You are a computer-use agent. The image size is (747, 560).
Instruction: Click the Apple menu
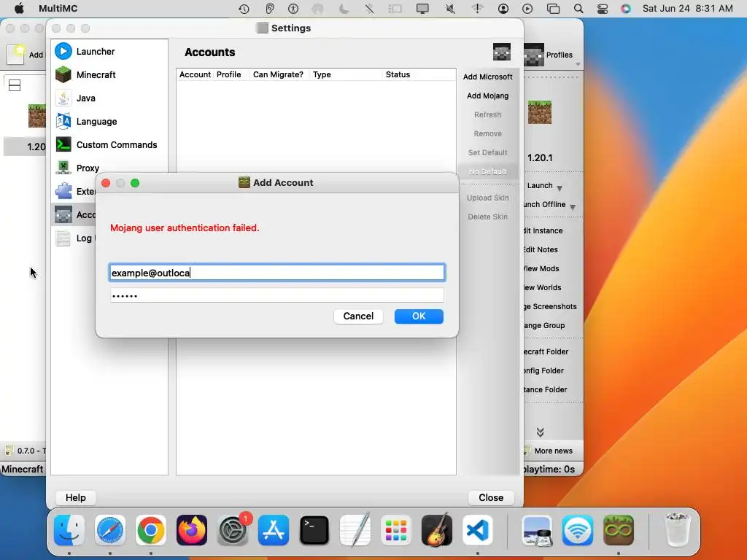pyautogui.click(x=19, y=9)
